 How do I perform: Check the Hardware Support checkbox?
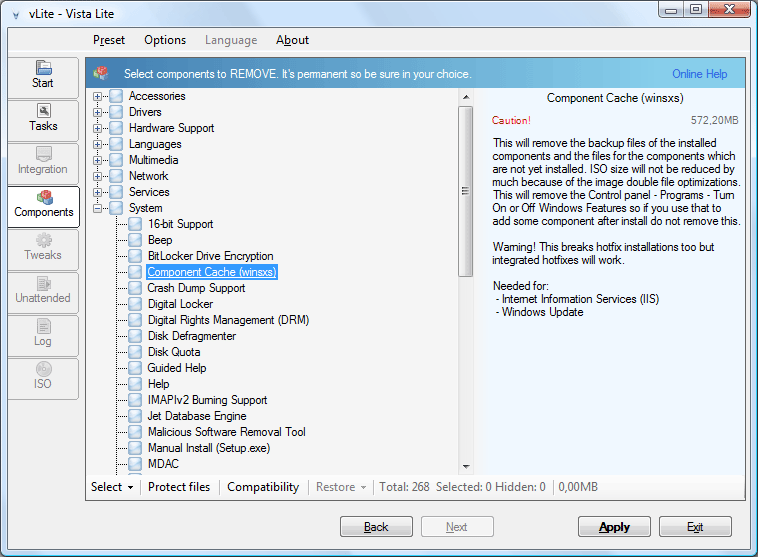[116, 128]
